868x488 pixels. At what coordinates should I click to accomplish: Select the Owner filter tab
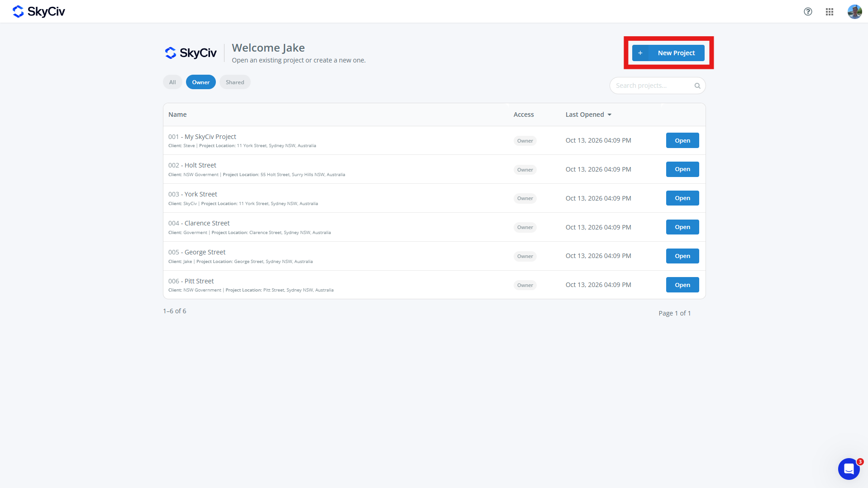[201, 82]
